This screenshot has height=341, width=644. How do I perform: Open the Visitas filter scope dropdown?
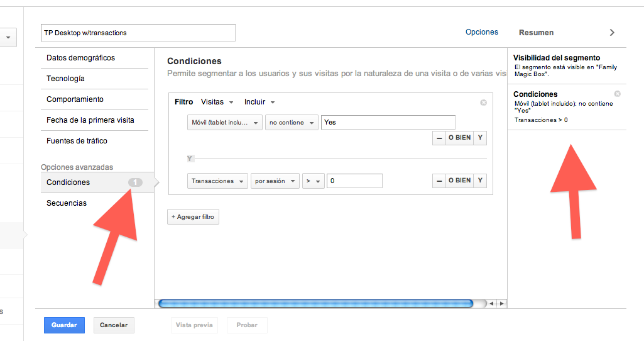pyautogui.click(x=217, y=102)
